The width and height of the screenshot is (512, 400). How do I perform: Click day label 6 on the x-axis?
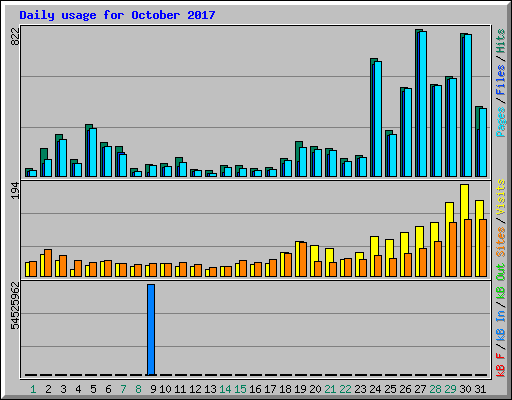(108, 389)
